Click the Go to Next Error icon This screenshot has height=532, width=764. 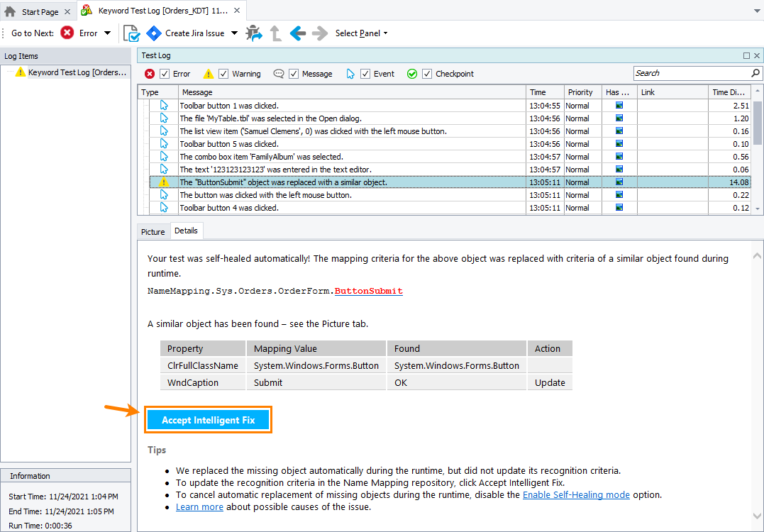[67, 33]
